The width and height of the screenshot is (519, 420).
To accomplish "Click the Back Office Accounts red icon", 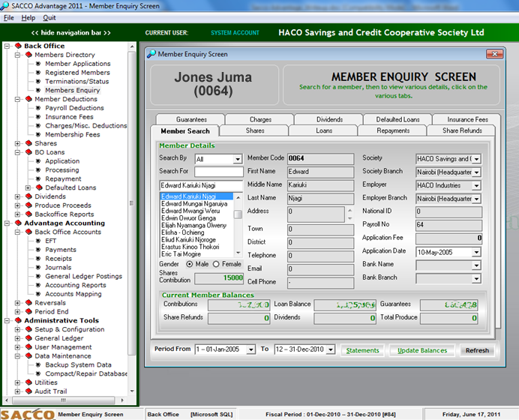I will [x=28, y=232].
